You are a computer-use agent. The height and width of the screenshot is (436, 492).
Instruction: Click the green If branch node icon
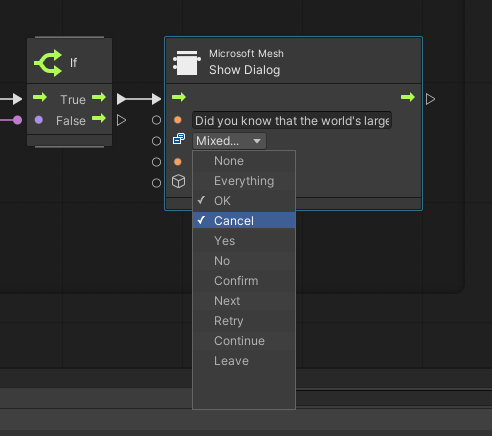pos(48,63)
